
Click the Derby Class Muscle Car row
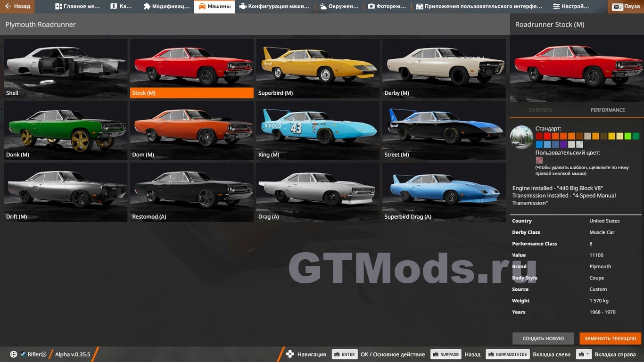[577, 232]
